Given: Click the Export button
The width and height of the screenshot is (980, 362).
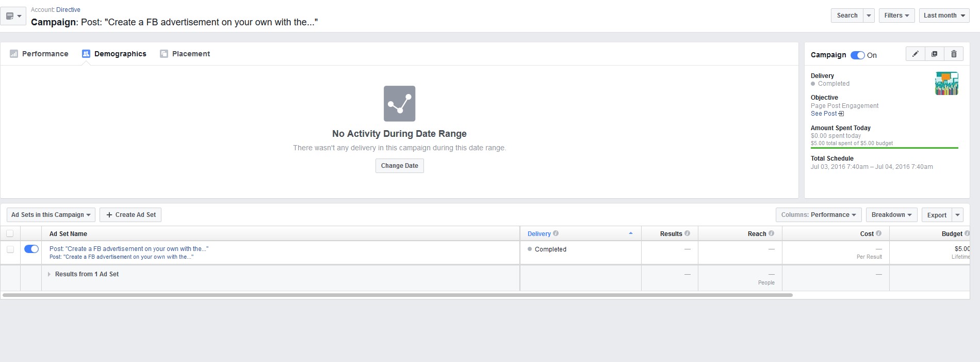Looking at the screenshot, I should (x=937, y=215).
